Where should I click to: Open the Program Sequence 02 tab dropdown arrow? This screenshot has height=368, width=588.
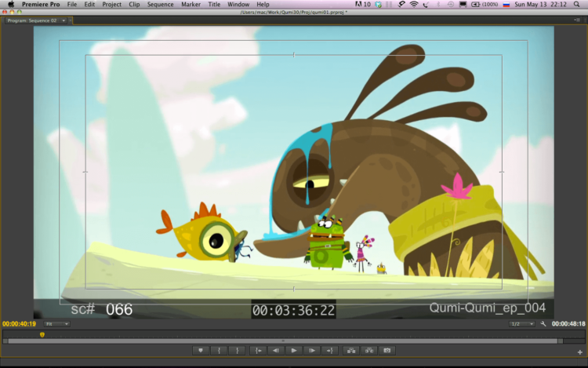tap(64, 20)
